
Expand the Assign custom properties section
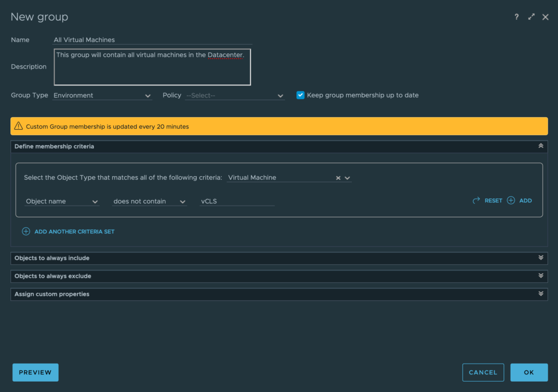541,294
